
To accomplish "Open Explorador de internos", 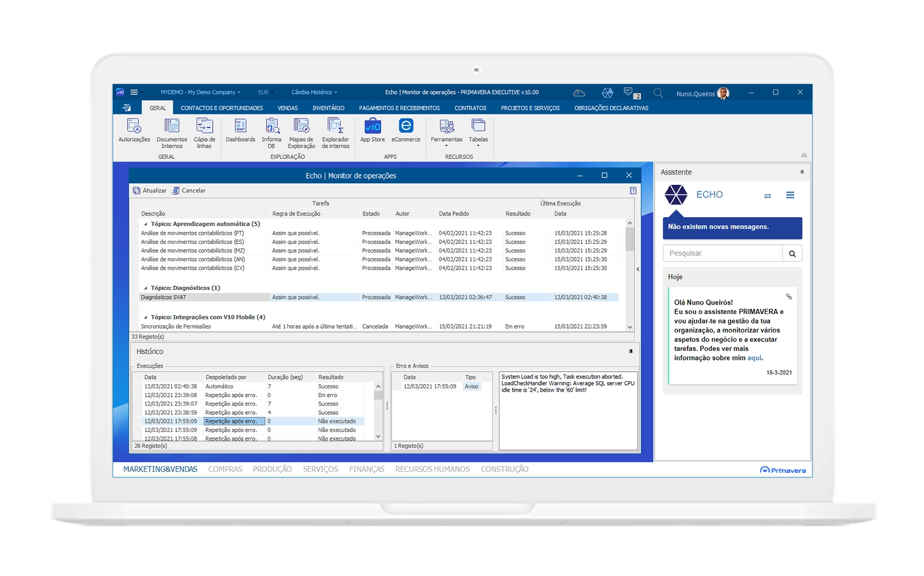I will click(335, 134).
